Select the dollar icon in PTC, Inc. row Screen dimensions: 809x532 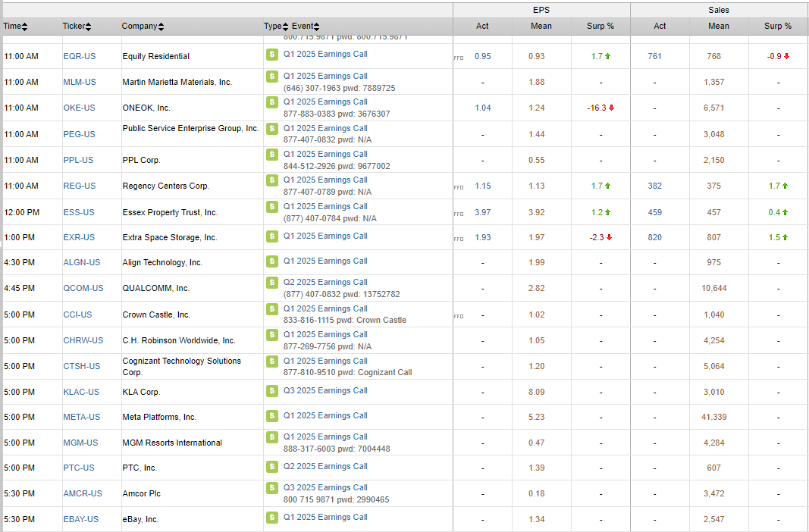coord(272,467)
